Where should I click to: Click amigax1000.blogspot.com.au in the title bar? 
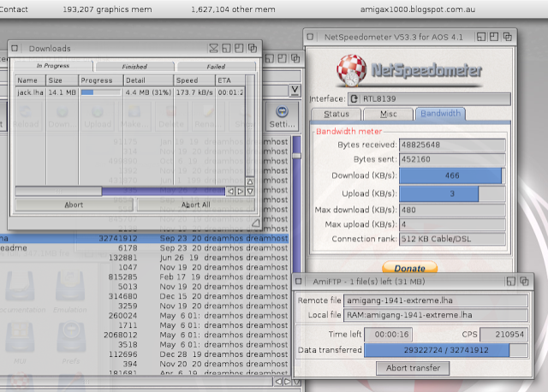point(418,9)
